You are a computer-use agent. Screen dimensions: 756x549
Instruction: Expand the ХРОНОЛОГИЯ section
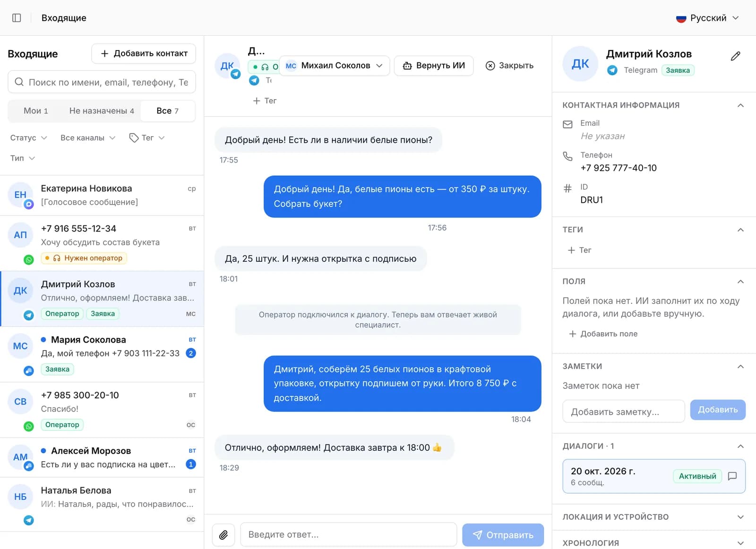(x=740, y=543)
